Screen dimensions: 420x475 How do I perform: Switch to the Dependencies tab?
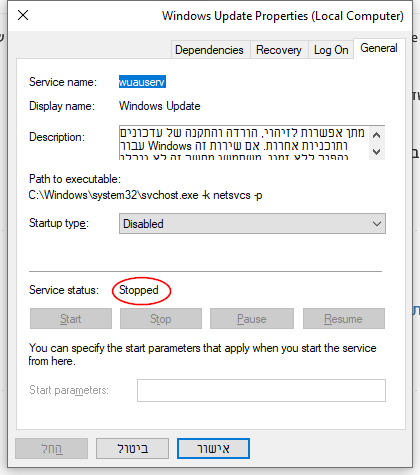tap(209, 50)
